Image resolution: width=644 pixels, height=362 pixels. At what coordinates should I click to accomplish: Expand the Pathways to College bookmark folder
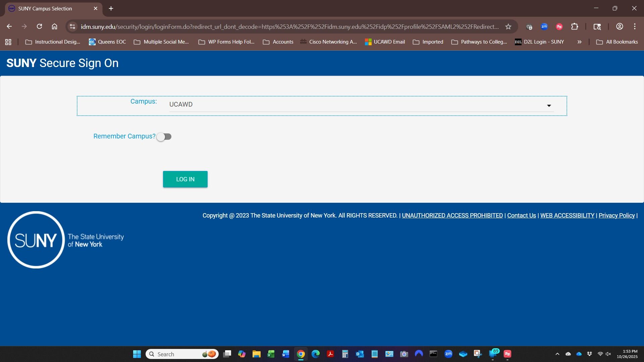click(479, 42)
